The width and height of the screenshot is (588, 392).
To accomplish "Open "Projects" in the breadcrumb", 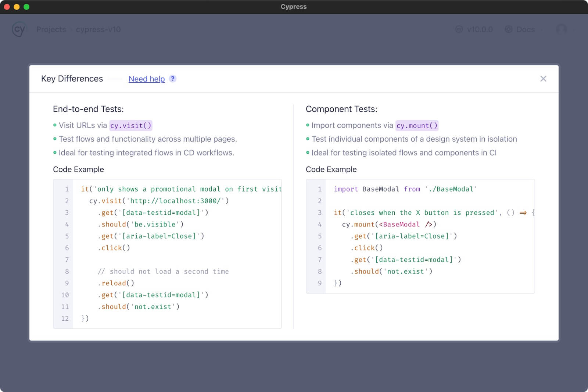I will point(51,29).
